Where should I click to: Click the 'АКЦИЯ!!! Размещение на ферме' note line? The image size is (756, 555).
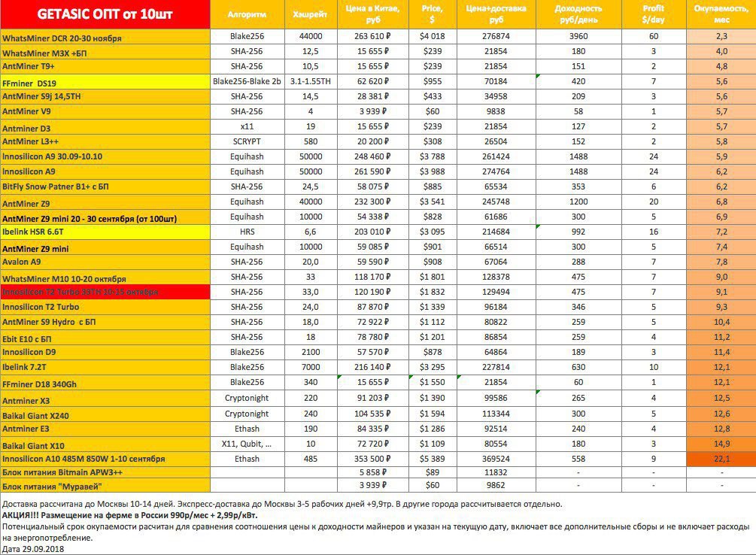pyautogui.click(x=129, y=515)
